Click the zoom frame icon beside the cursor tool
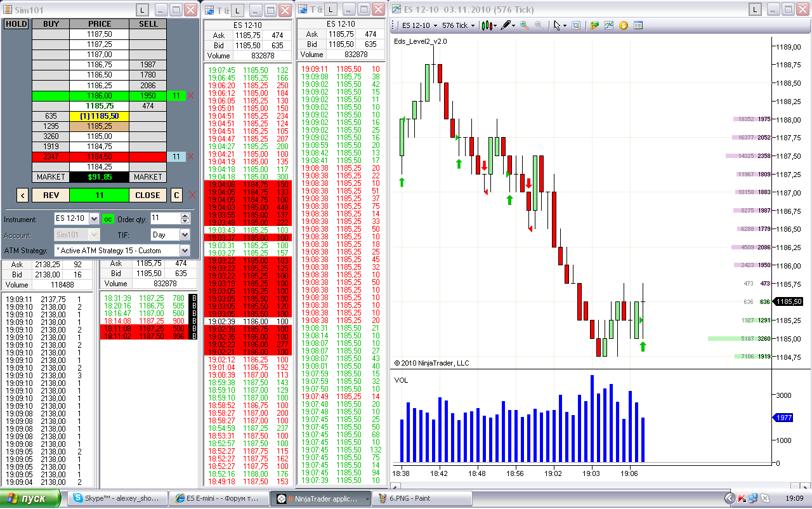This screenshot has width=812, height=509. (576, 25)
